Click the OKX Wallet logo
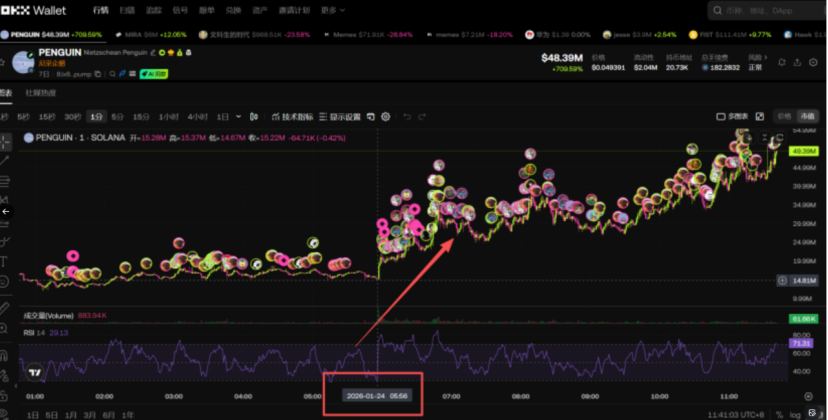The width and height of the screenshot is (828, 420). click(x=33, y=10)
